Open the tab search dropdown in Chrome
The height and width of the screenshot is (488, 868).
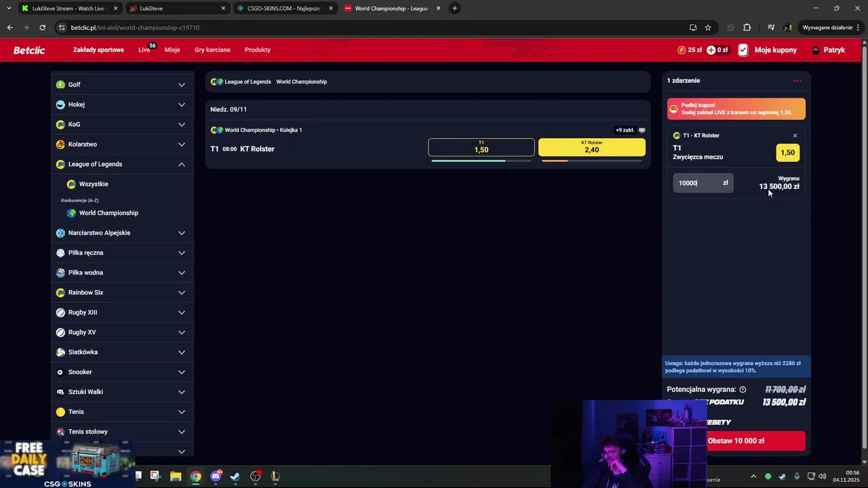tap(9, 8)
